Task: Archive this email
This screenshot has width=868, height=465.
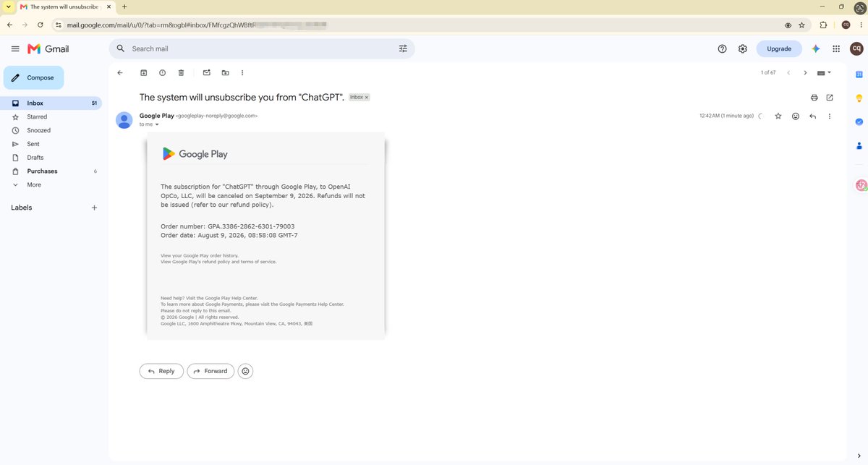Action: point(143,73)
